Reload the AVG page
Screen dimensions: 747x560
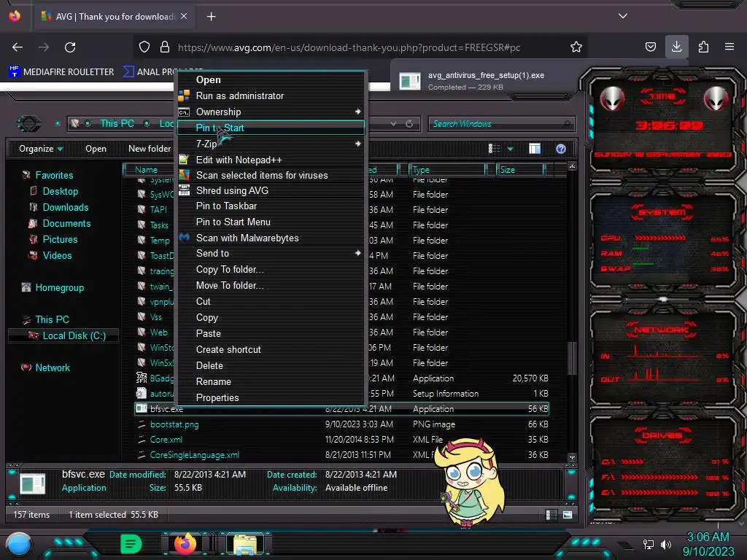click(70, 47)
